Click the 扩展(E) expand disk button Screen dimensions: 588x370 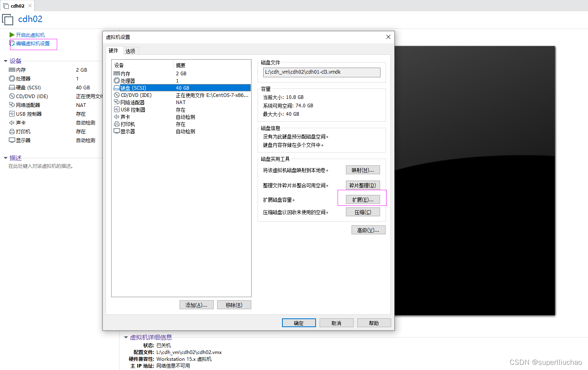tap(362, 199)
